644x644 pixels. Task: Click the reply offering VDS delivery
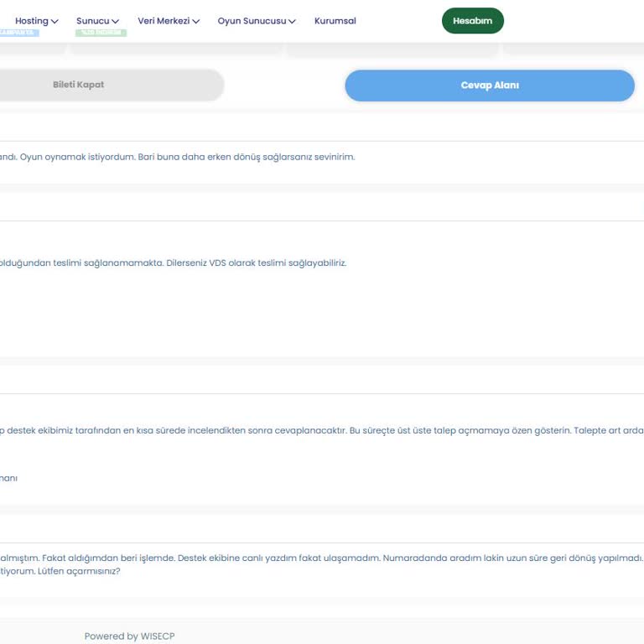click(173, 262)
